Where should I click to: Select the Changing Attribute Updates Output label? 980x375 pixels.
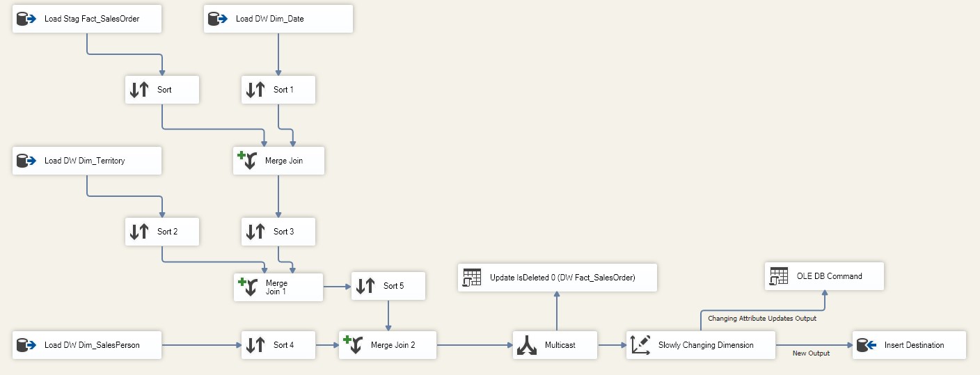point(762,319)
